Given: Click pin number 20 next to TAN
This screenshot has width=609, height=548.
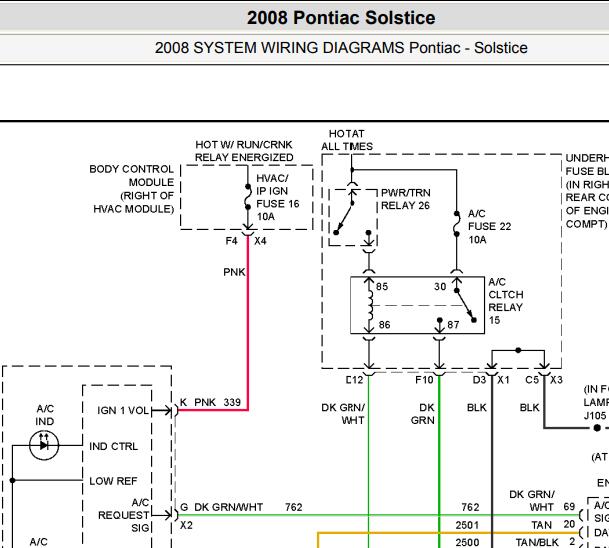Looking at the screenshot, I should (569, 524).
